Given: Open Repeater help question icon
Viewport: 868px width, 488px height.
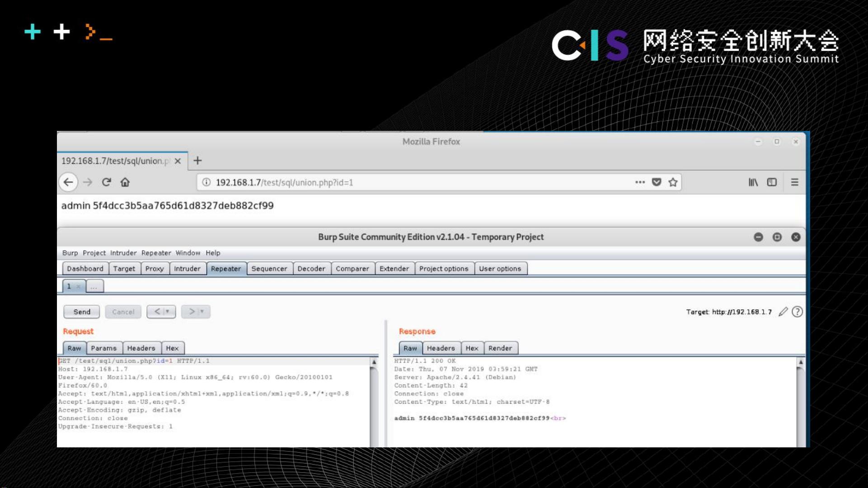Looking at the screenshot, I should (x=798, y=312).
